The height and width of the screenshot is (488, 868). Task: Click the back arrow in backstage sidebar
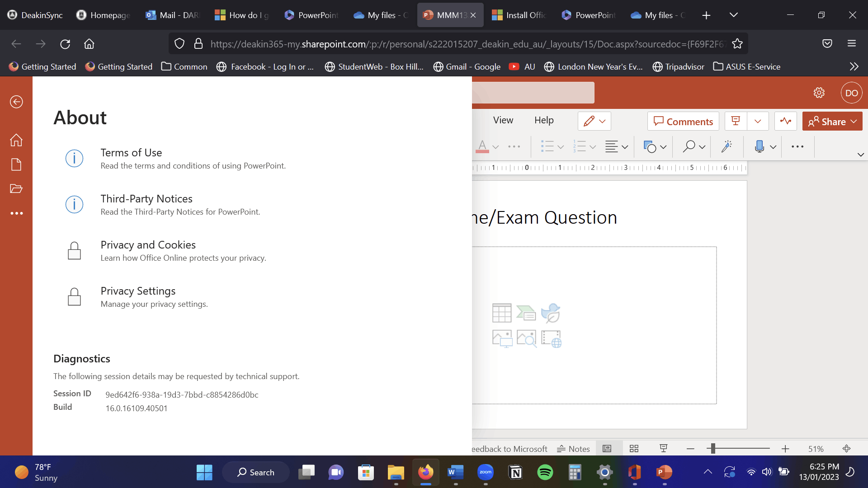tap(16, 102)
